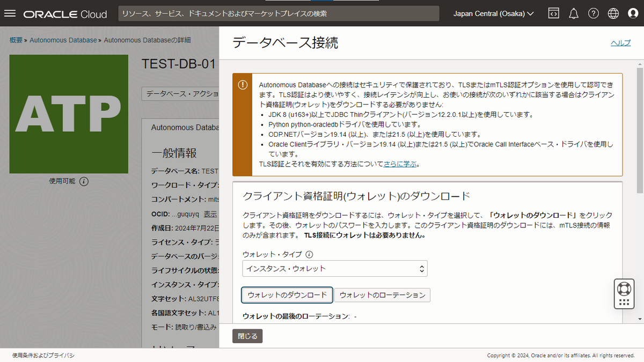644x362 pixels.
Task: Click the データベース名 field label
Action: (175, 171)
